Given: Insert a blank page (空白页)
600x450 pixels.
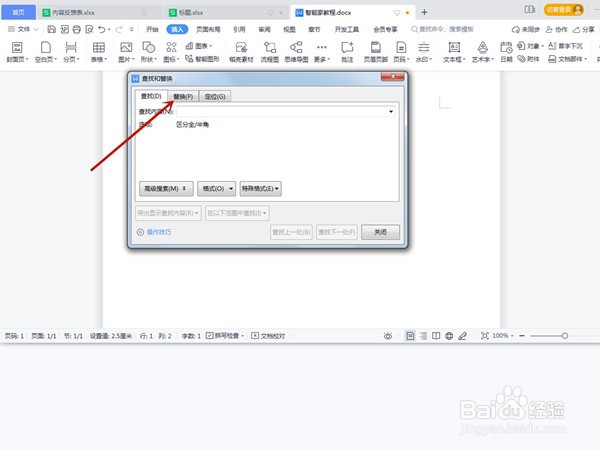Looking at the screenshot, I should (46, 52).
